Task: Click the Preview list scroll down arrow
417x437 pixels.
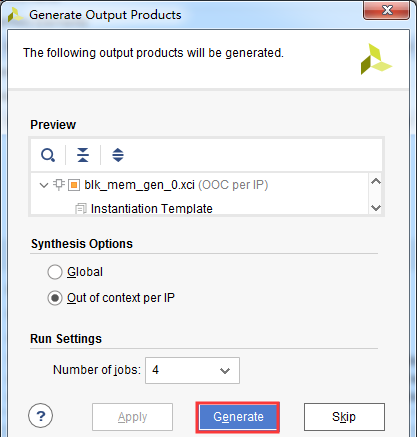Action: tap(376, 208)
